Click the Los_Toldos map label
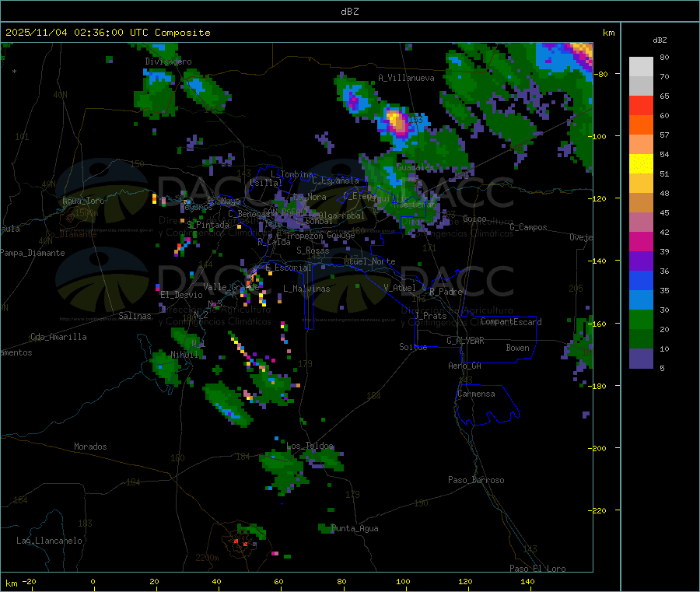 click(310, 446)
